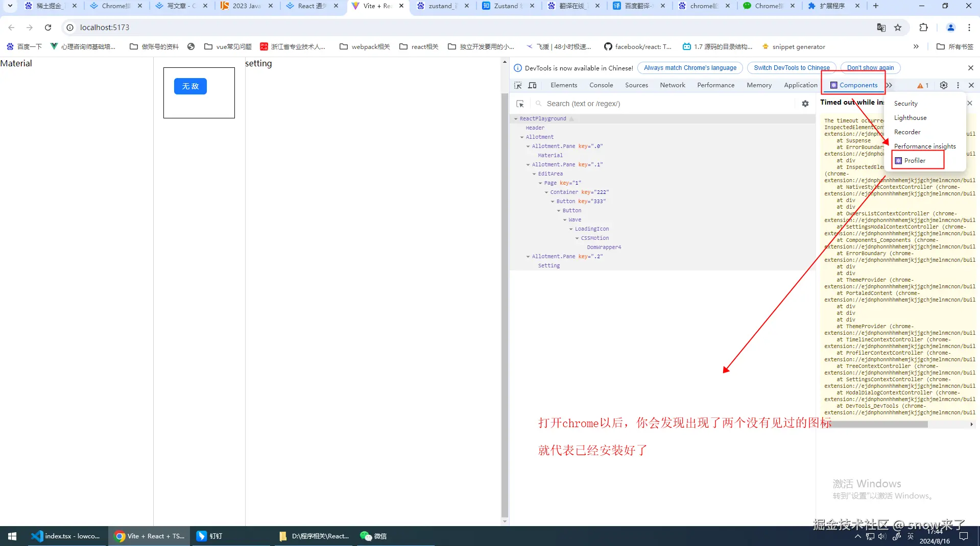Open the Chrome profile avatar
The width and height of the screenshot is (980, 546).
pyautogui.click(x=951, y=28)
